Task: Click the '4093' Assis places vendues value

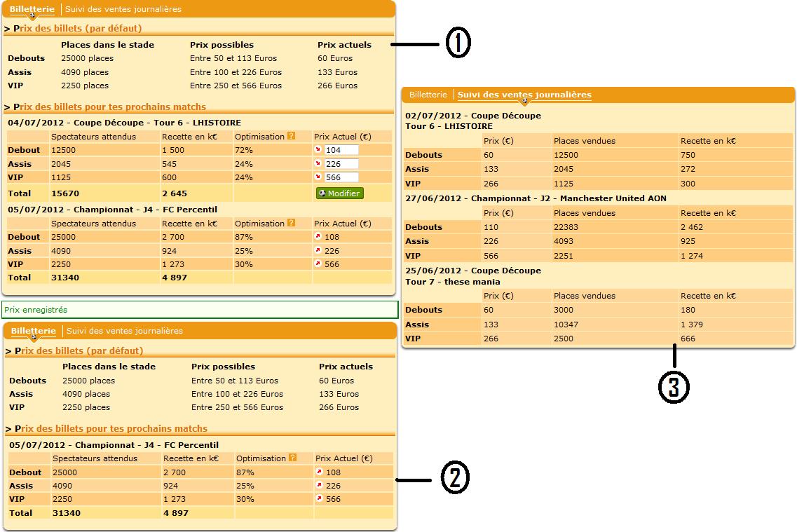Action: [563, 241]
